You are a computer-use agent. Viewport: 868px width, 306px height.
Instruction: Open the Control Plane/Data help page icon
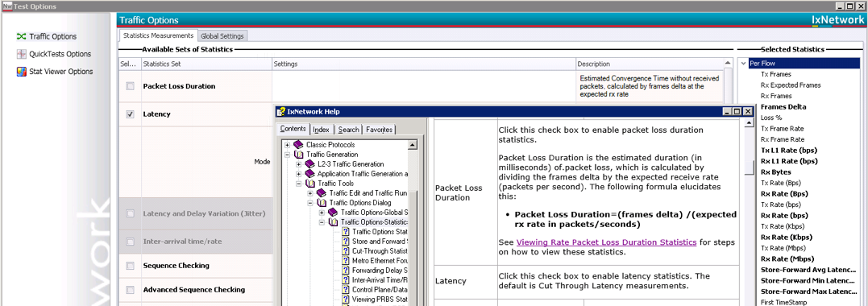346,289
